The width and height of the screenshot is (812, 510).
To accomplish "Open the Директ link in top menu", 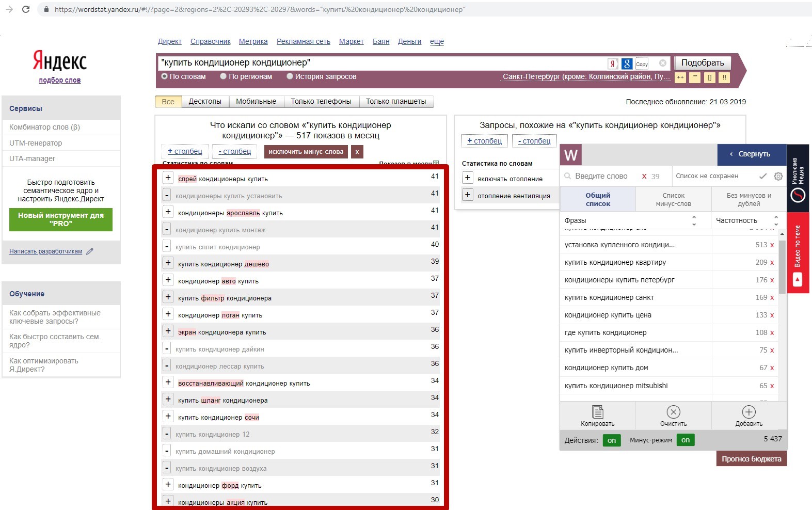I will pyautogui.click(x=170, y=41).
